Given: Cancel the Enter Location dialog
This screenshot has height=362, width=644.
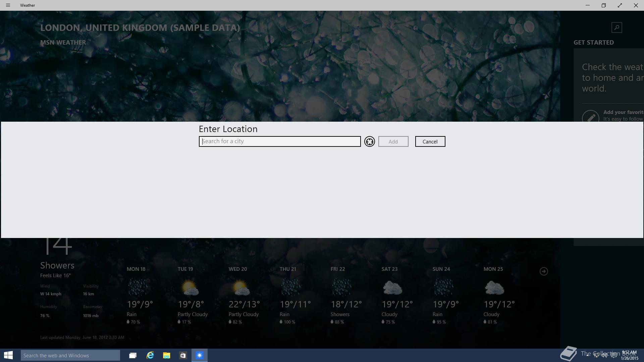Looking at the screenshot, I should 430,141.
